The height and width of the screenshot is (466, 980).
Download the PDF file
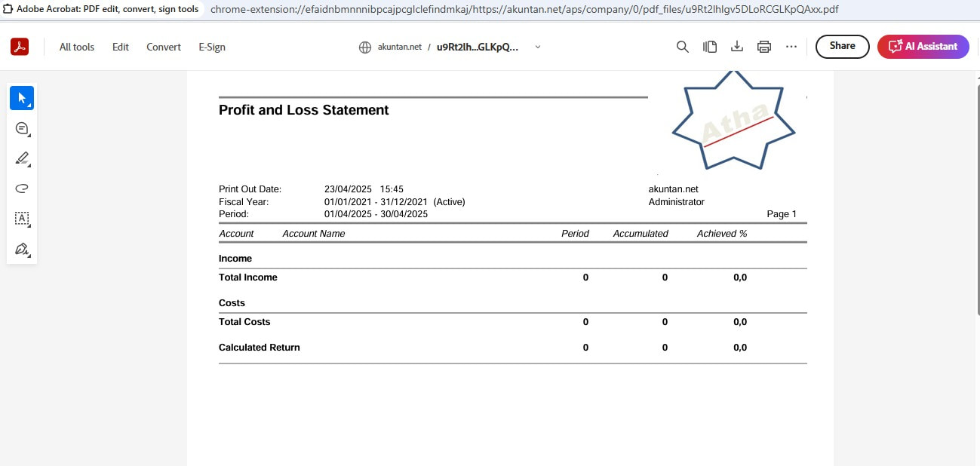(737, 47)
